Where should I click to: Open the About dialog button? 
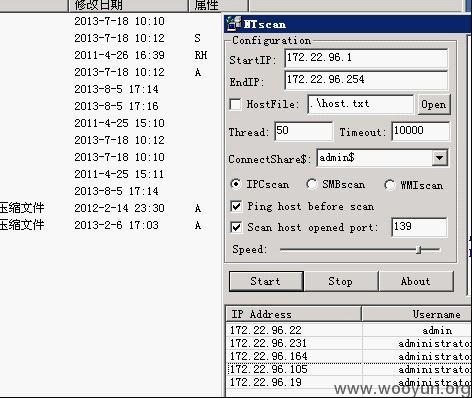pos(416,281)
